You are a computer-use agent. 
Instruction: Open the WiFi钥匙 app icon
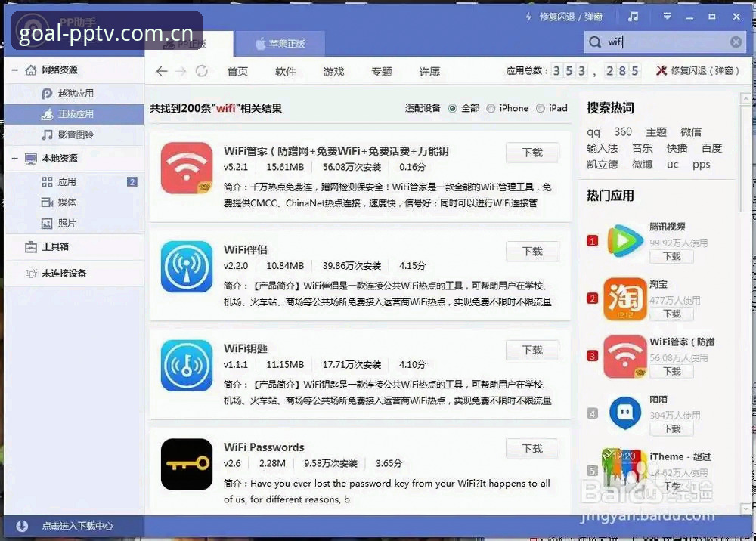pos(187,365)
